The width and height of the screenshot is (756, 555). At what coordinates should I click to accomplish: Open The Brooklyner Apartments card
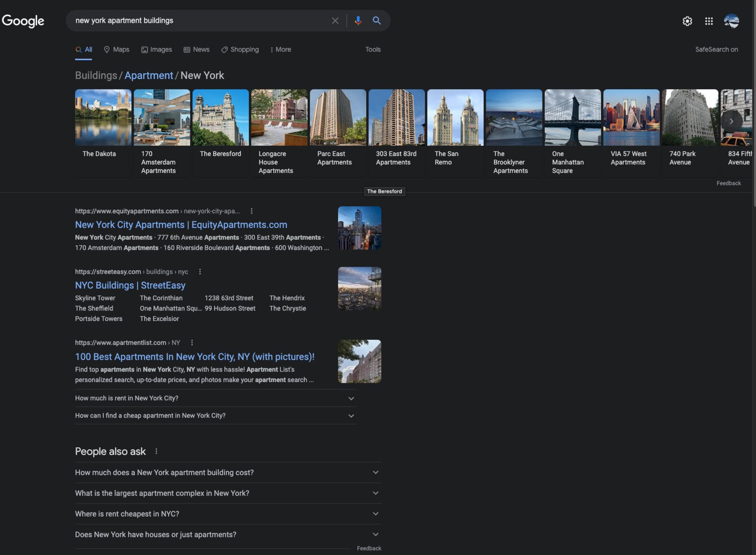click(x=514, y=133)
